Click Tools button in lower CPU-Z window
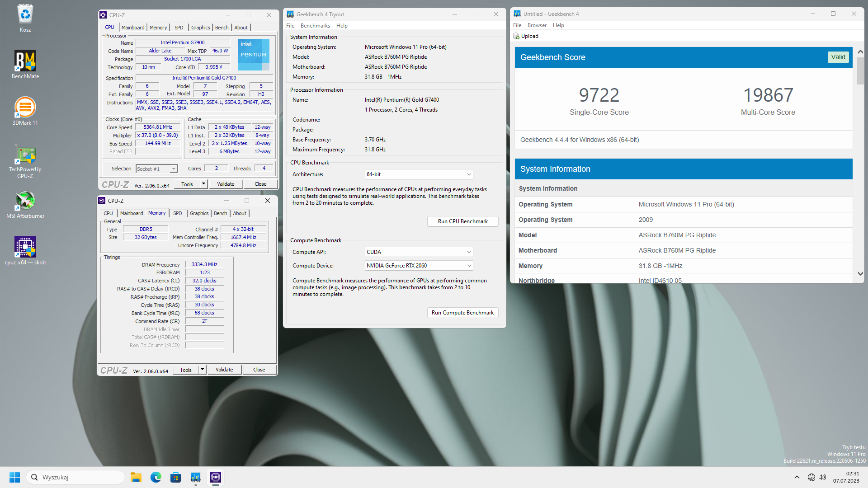The image size is (868, 488). [x=186, y=370]
